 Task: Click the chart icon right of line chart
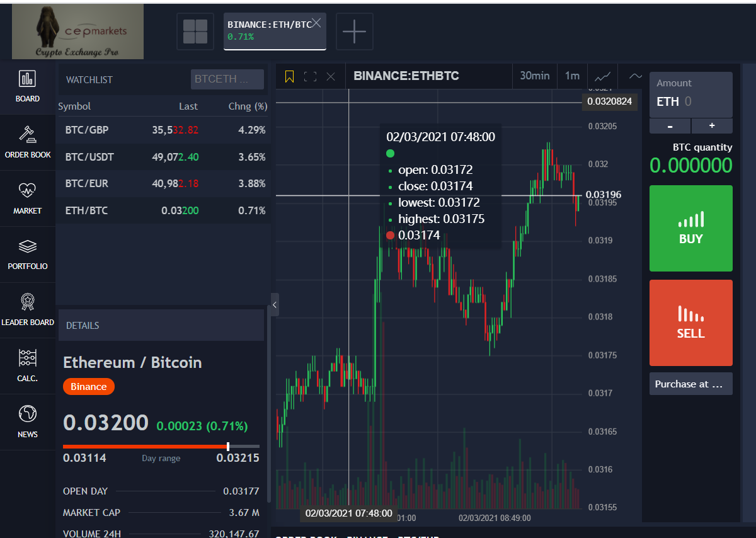(x=636, y=76)
